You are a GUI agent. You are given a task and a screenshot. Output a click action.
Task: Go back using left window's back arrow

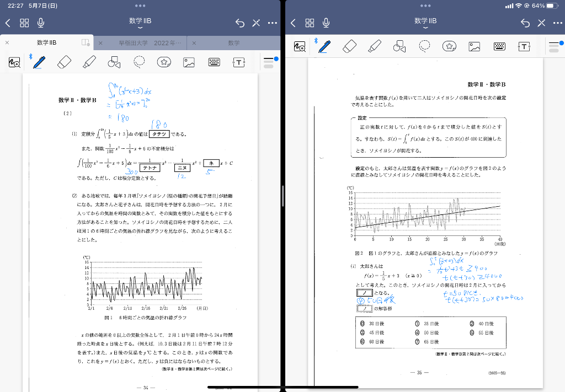click(x=8, y=23)
